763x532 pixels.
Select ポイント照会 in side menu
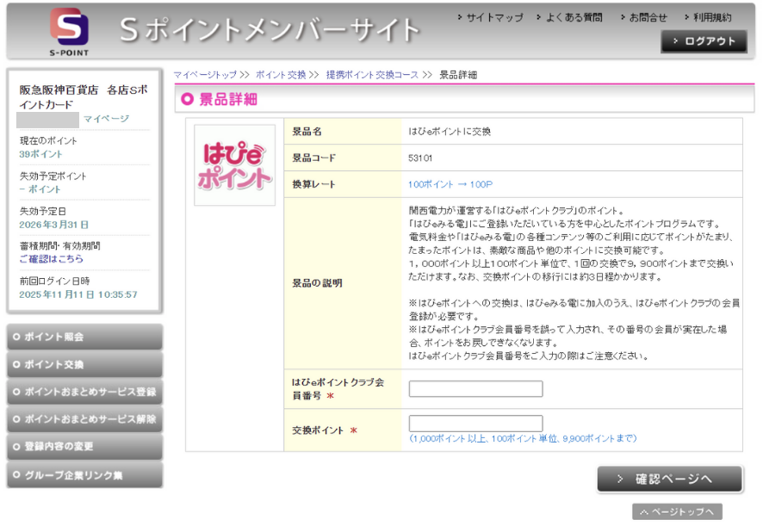coord(84,337)
